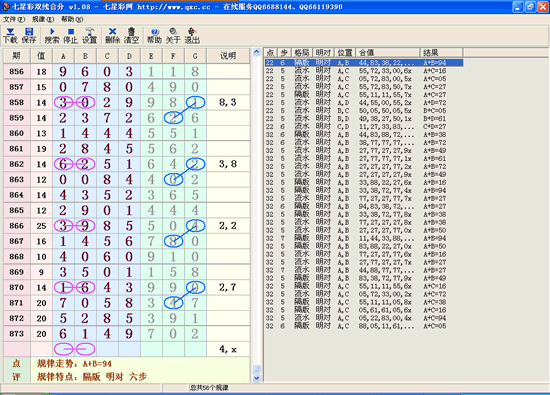Image resolution: width=550 pixels, height=395 pixels.
Task: Select the row with 合值 55,72,33,00,6x
Action: (364, 71)
